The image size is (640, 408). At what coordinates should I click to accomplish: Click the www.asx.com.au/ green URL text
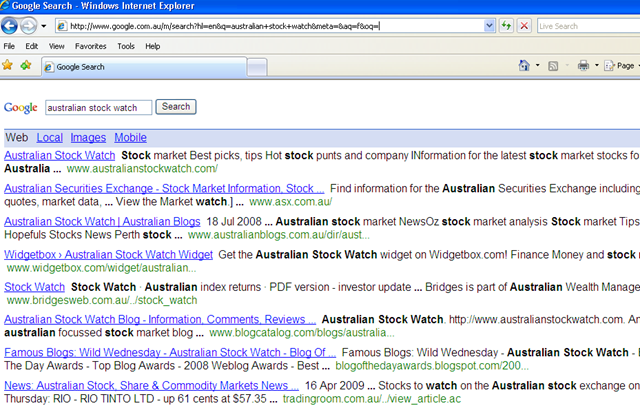coord(291,202)
